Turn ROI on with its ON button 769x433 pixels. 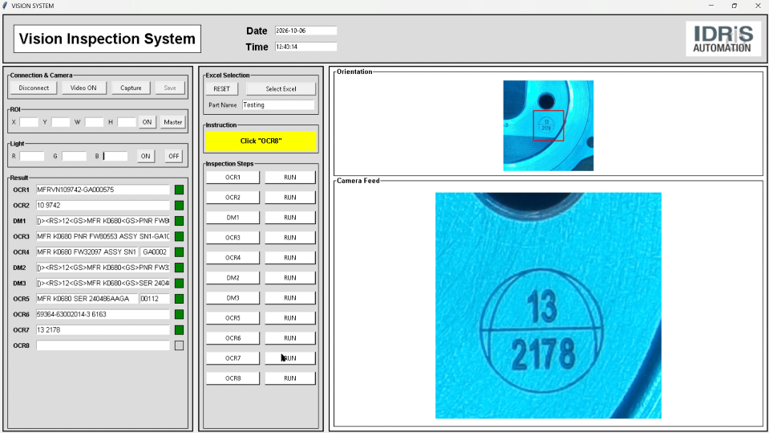[x=147, y=122]
